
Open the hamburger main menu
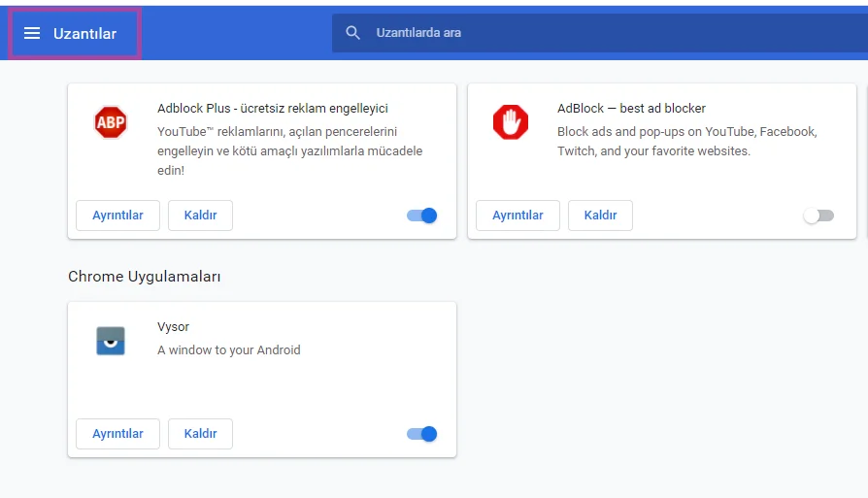point(32,33)
